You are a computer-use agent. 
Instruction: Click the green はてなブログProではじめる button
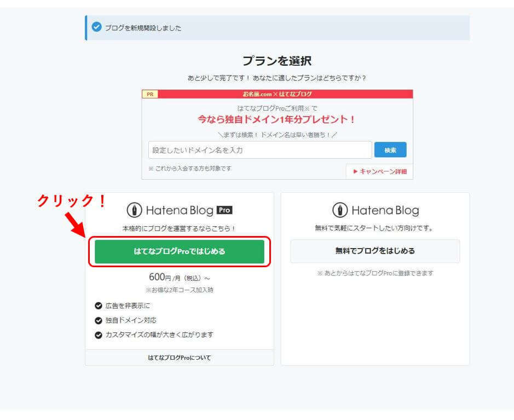point(180,251)
